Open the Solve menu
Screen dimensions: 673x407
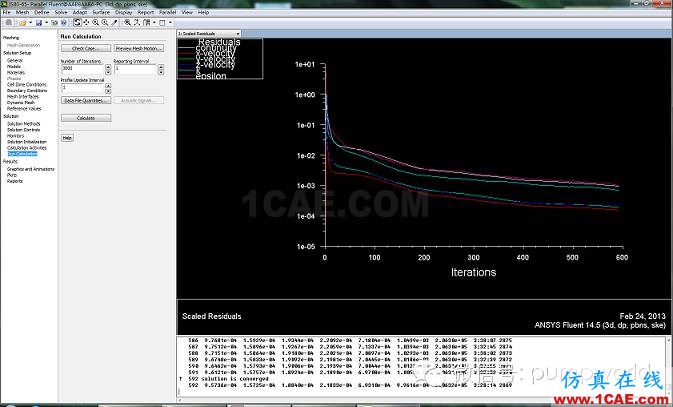coord(61,12)
